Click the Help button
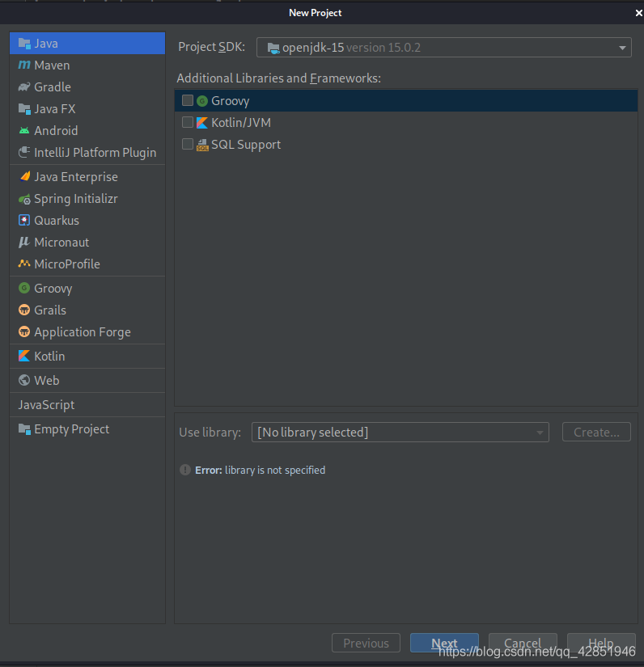This screenshot has height=667, width=644. [x=600, y=644]
